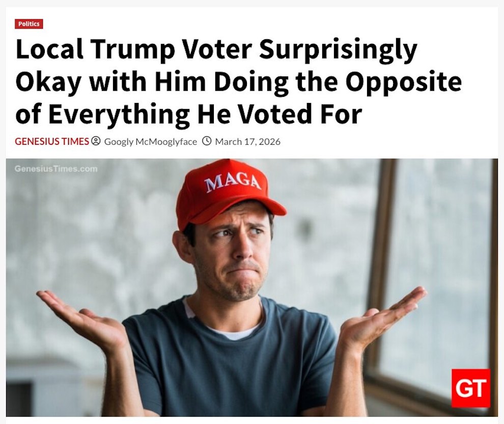Click the clock icon beside date

coord(207,141)
